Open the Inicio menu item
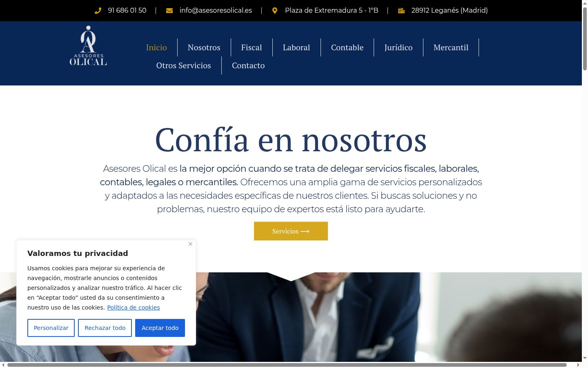 pyautogui.click(x=156, y=47)
